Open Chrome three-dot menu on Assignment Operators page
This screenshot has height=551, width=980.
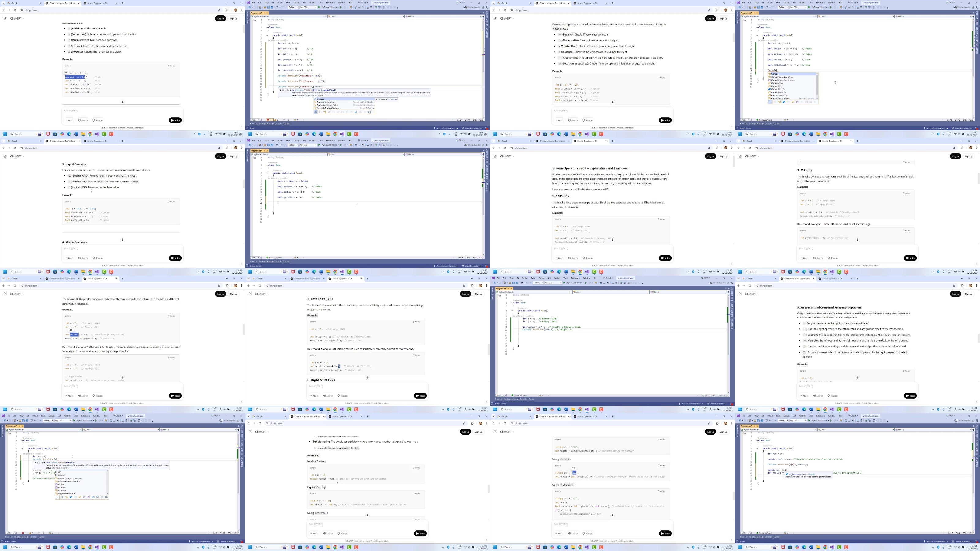pyautogui.click(x=976, y=286)
